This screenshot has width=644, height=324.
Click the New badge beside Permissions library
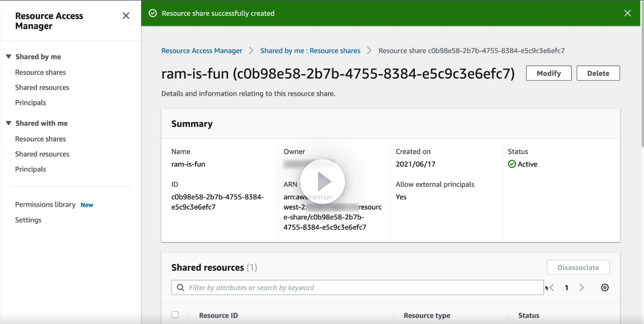point(87,205)
